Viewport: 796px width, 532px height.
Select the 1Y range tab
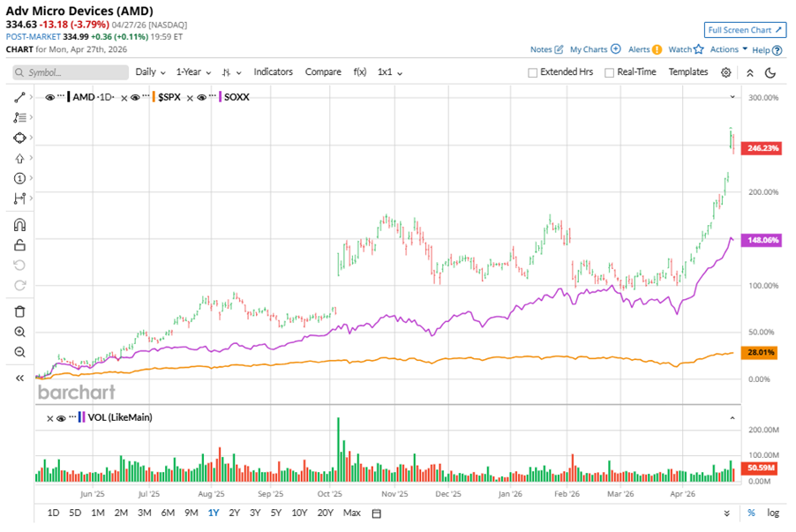pyautogui.click(x=214, y=513)
